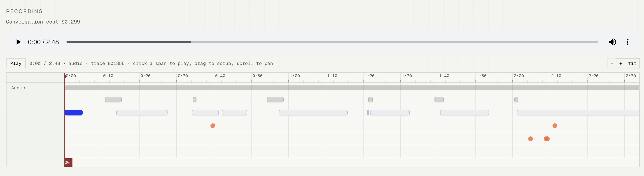Click the trace 801856 text

coord(108,63)
